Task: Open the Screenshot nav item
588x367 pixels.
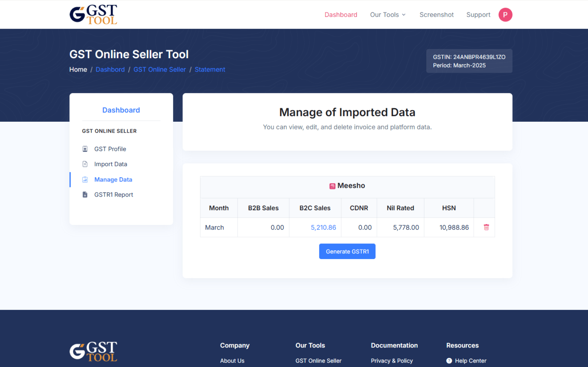Action: click(436, 15)
